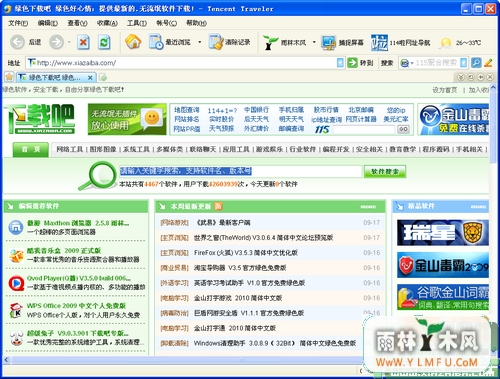Image resolution: width=500 pixels, height=379 pixels.
Task: Select 首页 navigation tab
Action: 31,149
